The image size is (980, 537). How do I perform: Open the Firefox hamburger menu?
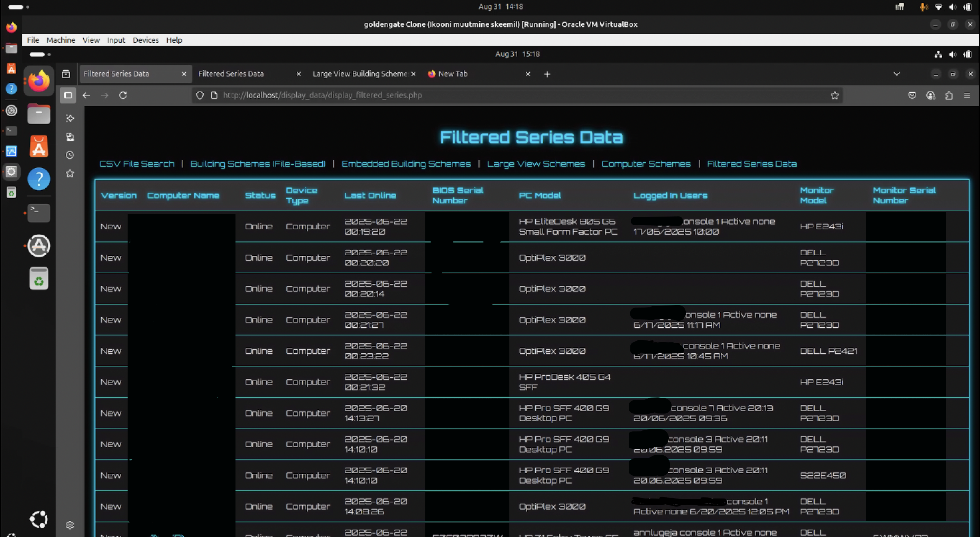point(967,95)
